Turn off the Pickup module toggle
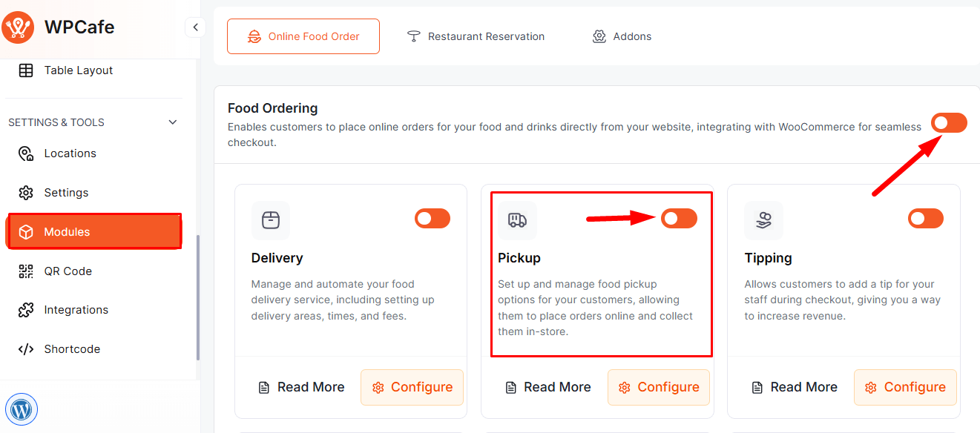This screenshot has width=980, height=433. point(679,218)
